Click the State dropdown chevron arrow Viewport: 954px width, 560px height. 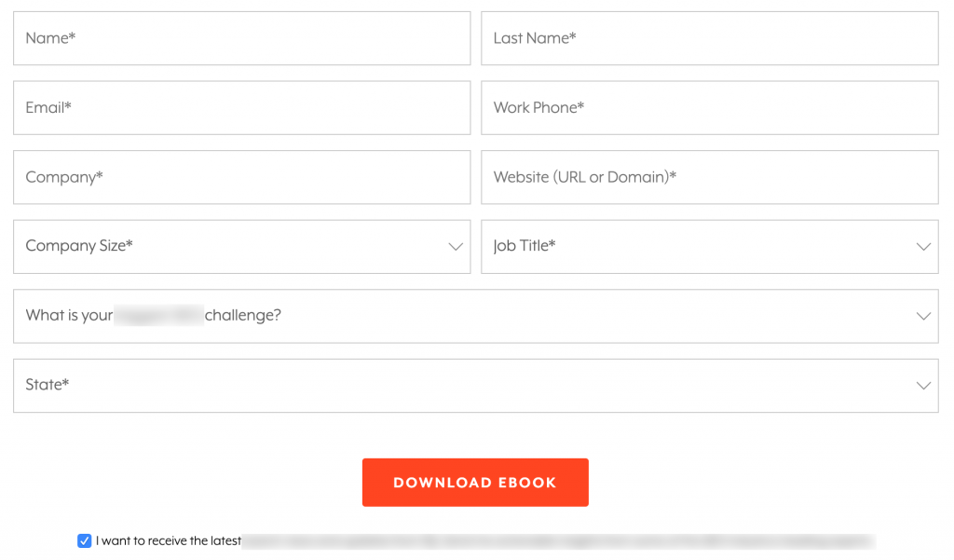click(x=923, y=386)
